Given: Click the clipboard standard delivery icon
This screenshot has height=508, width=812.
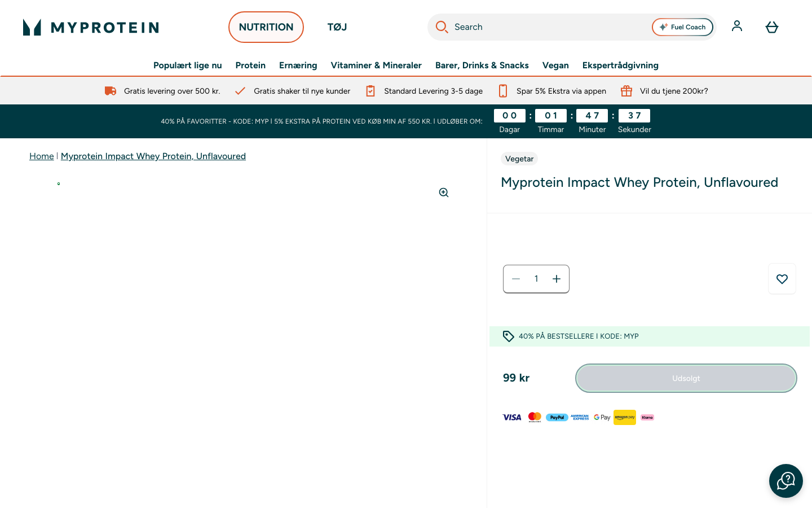Looking at the screenshot, I should point(370,91).
